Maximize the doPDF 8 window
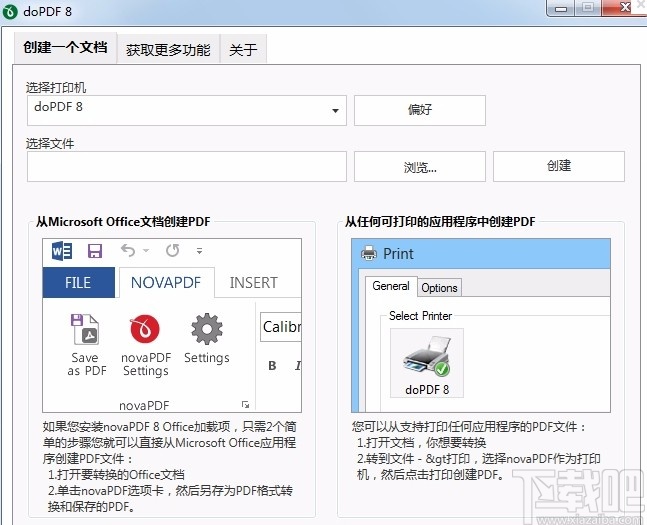Image resolution: width=647 pixels, height=525 pixels. [x=588, y=8]
